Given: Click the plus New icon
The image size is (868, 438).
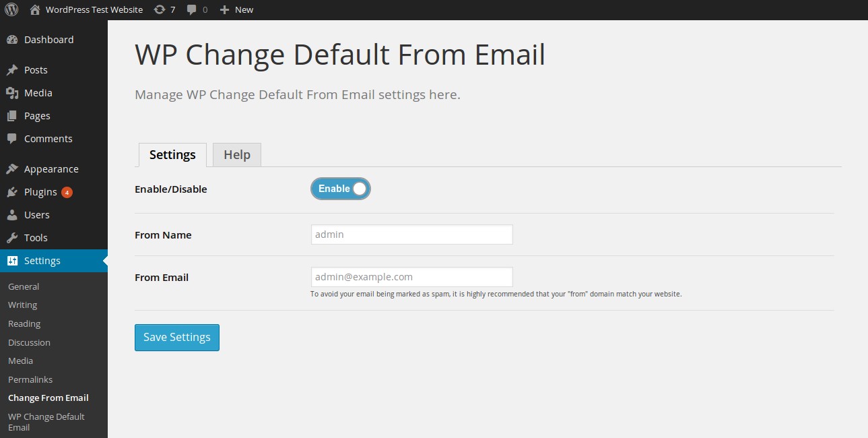Looking at the screenshot, I should tap(225, 9).
